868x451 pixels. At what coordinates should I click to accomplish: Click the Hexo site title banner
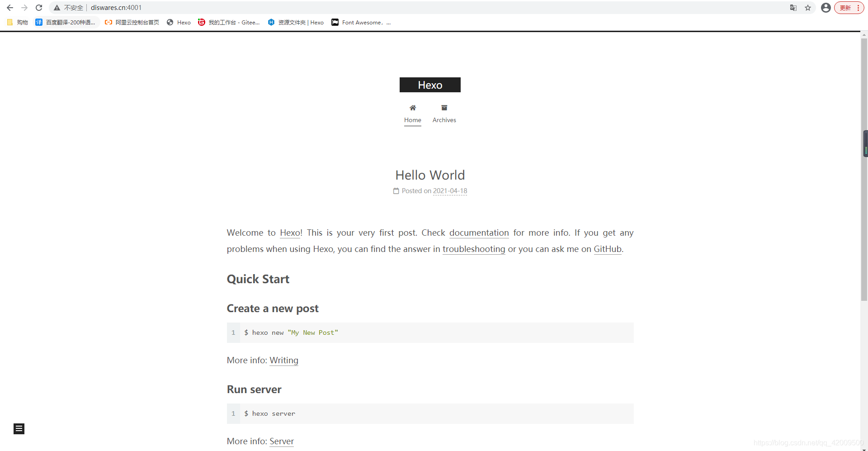[x=430, y=85]
